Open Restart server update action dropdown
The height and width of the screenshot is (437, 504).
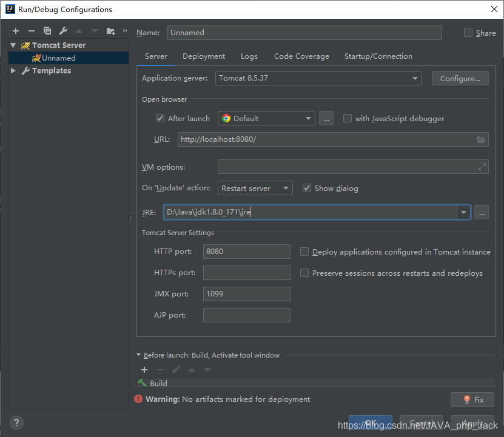255,188
